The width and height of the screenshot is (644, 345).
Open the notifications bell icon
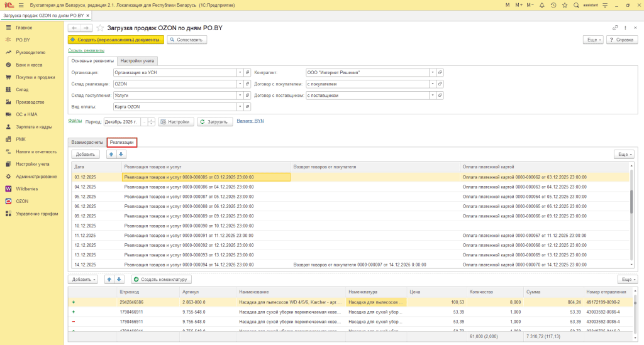541,5
